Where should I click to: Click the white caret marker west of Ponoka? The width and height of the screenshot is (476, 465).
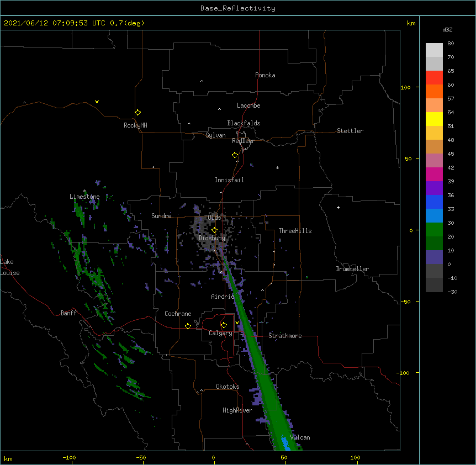point(202,81)
